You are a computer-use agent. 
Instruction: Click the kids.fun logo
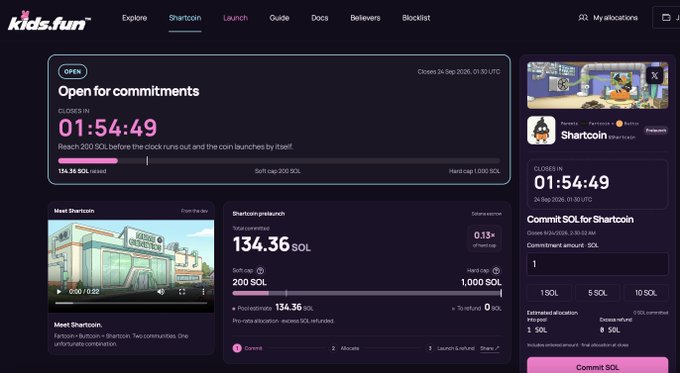(x=49, y=22)
